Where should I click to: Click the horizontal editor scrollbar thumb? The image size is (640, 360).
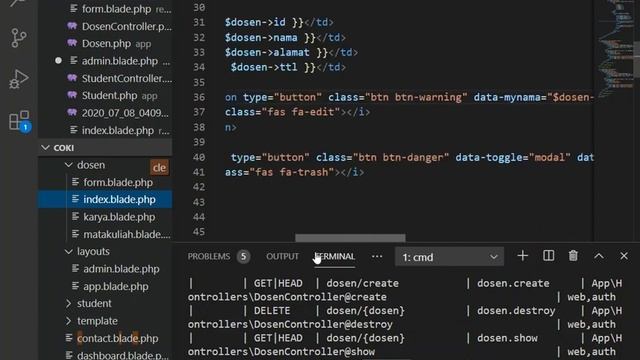pos(350,238)
